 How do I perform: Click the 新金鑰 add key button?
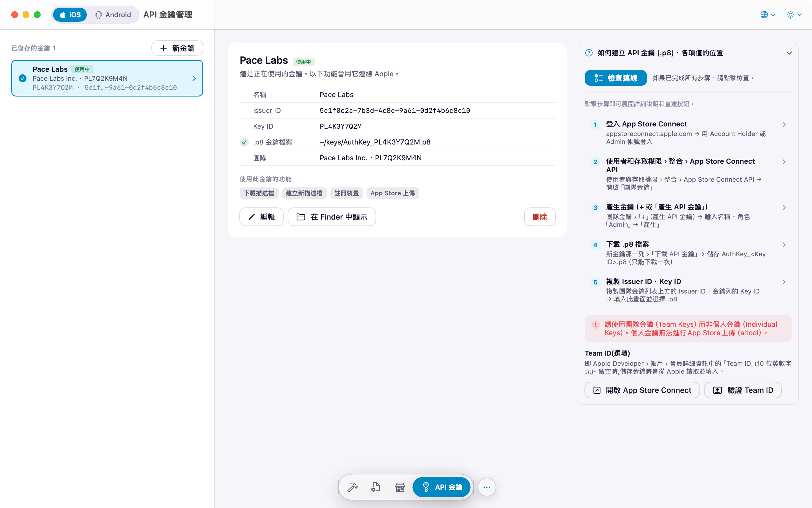(177, 48)
